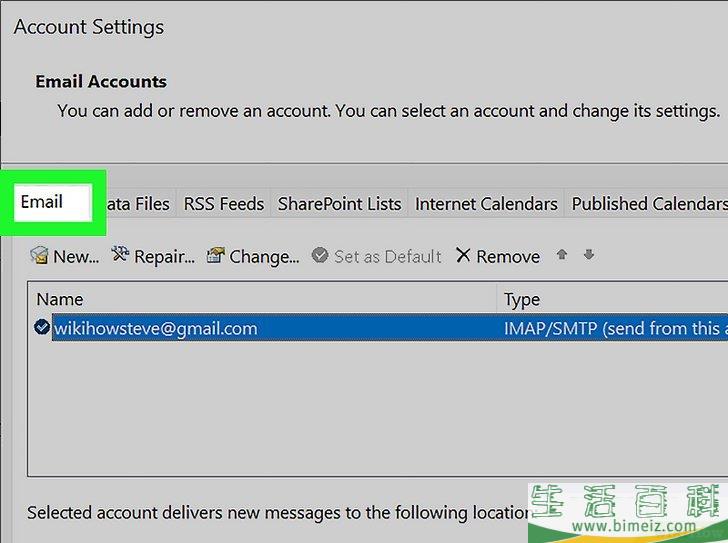The width and height of the screenshot is (728, 543).
Task: Open the Data Files tab
Action: (137, 204)
